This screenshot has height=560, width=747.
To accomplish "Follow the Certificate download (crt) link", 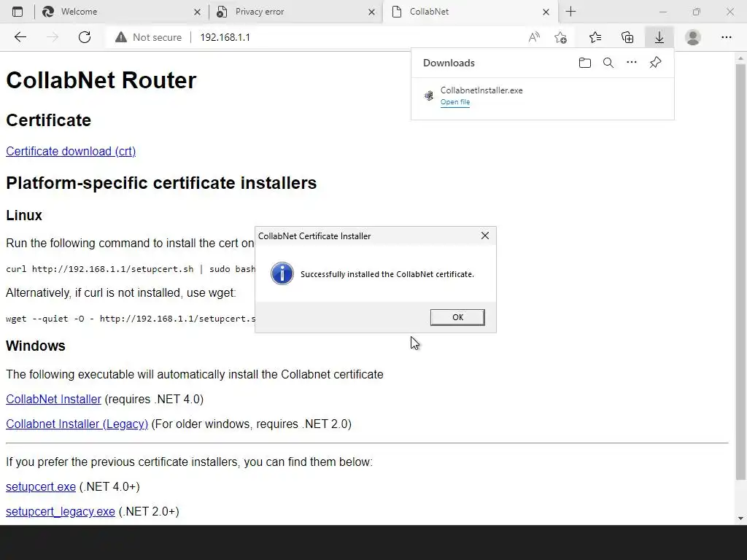I will (71, 151).
